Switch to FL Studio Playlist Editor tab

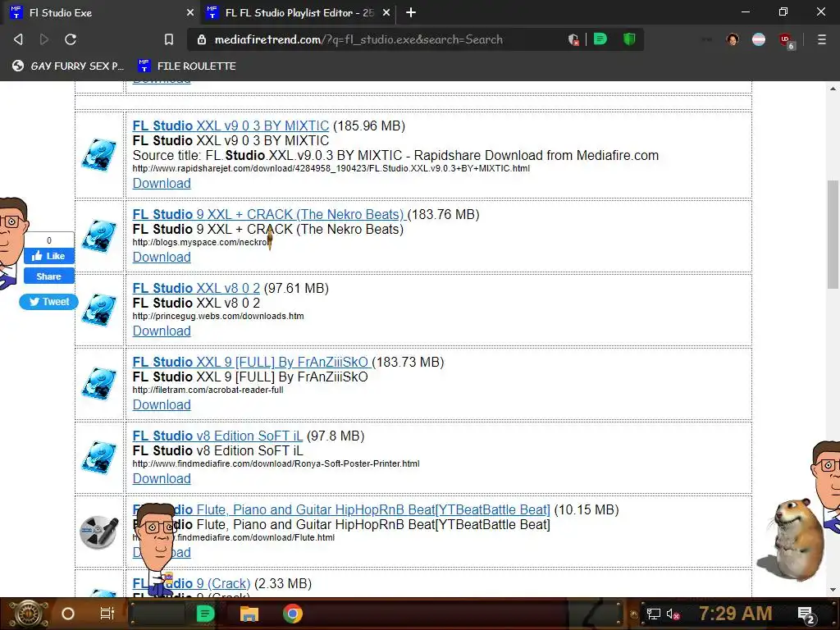[299, 12]
